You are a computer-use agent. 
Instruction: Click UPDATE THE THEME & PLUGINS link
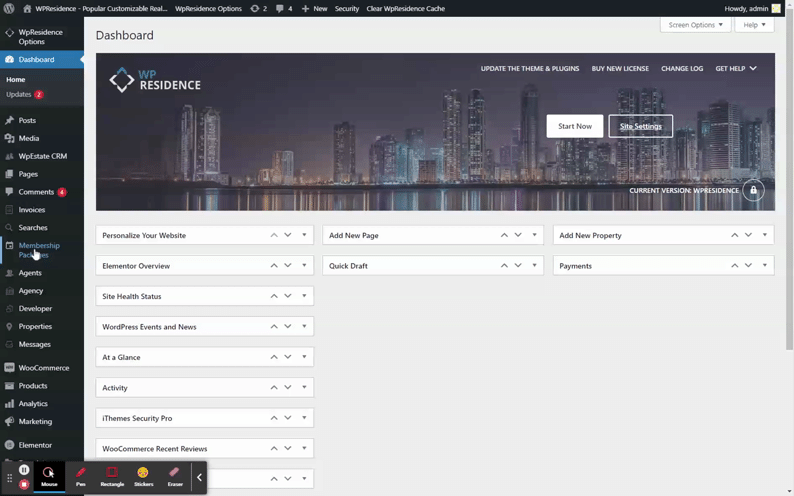[530, 68]
